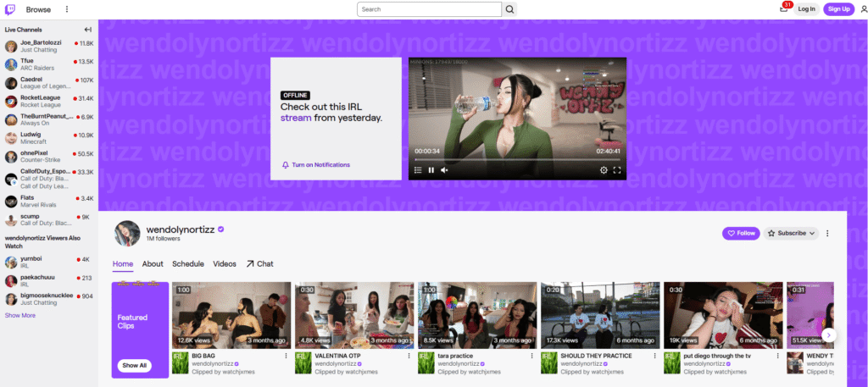The width and height of the screenshot is (868, 387).
Task: Open put diego through the tv thumbnail
Action: tap(723, 315)
